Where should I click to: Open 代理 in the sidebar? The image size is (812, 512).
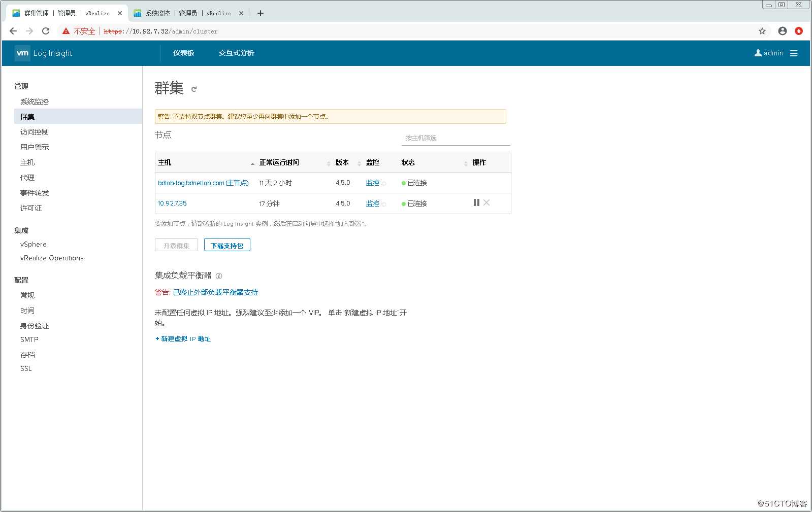tap(27, 178)
